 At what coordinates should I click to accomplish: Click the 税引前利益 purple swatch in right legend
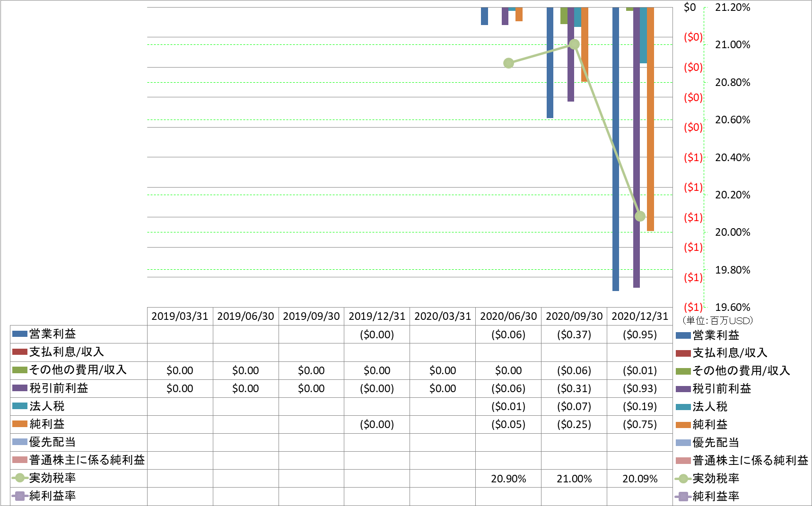683,389
